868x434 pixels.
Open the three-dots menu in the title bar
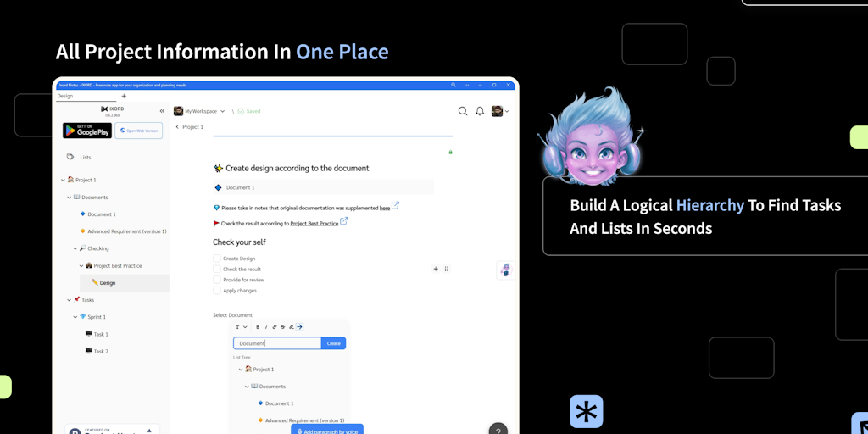point(467,86)
